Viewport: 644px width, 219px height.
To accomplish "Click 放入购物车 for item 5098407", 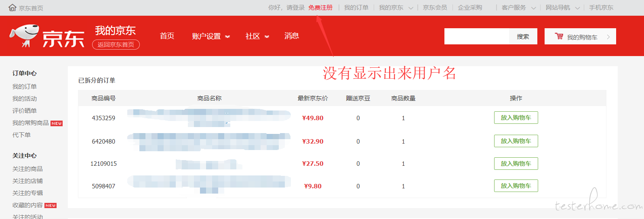I will click(516, 186).
